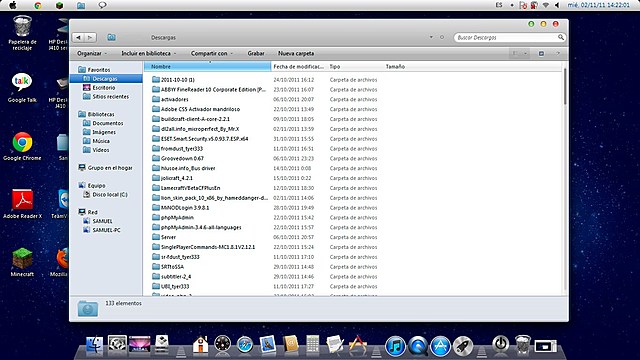Click the Wi-Fi icon in top bar
The height and width of the screenshot is (360, 640).
(546, 5)
